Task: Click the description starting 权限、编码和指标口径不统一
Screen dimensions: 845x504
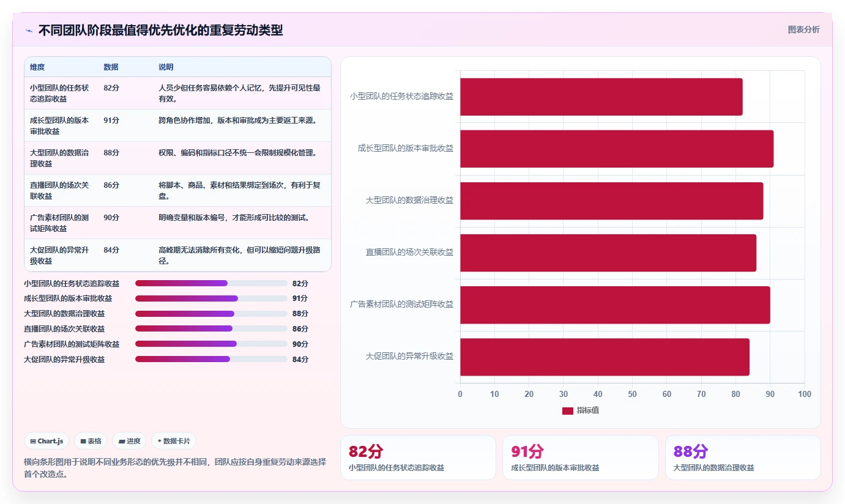Action: click(239, 152)
